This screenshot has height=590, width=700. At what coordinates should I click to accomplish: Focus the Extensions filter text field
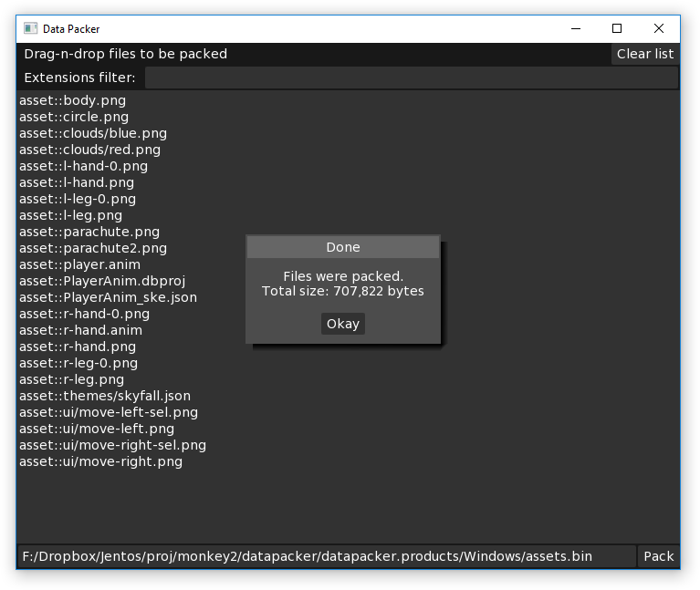[x=411, y=78]
